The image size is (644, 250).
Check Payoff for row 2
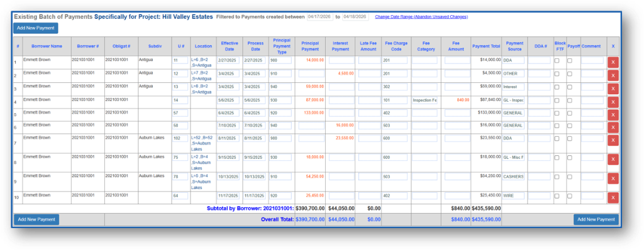pos(570,74)
